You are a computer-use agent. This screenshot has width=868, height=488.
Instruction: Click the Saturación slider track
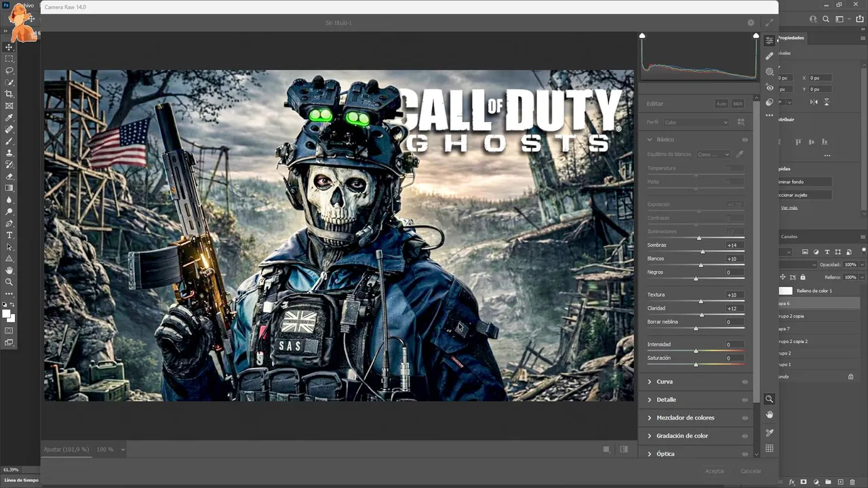click(x=696, y=364)
